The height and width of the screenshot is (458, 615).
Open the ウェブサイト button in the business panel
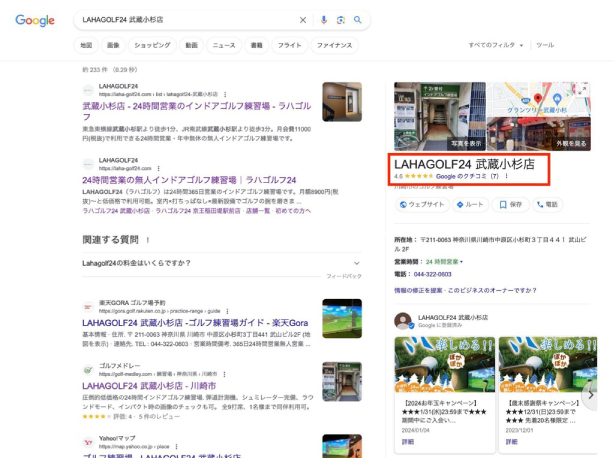pyautogui.click(x=422, y=204)
